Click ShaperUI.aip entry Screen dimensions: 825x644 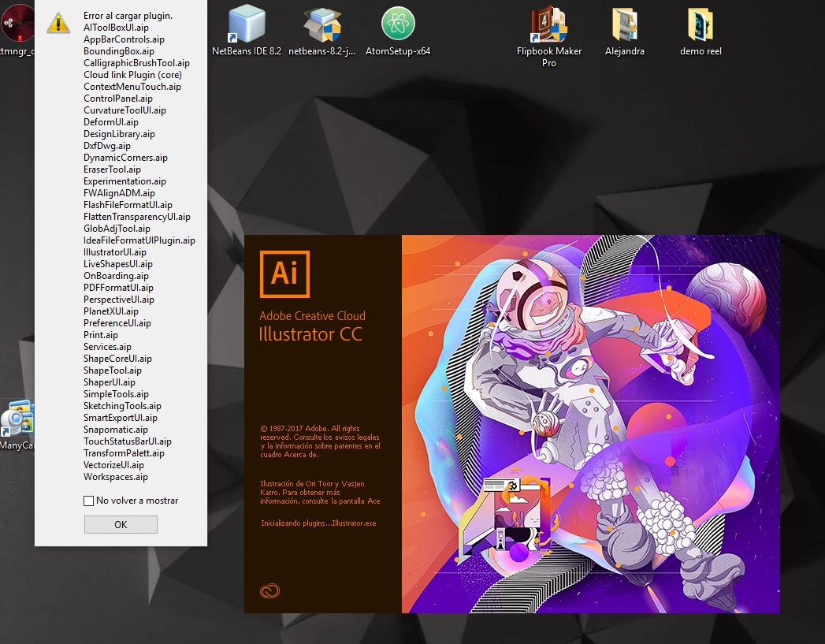click(x=109, y=382)
